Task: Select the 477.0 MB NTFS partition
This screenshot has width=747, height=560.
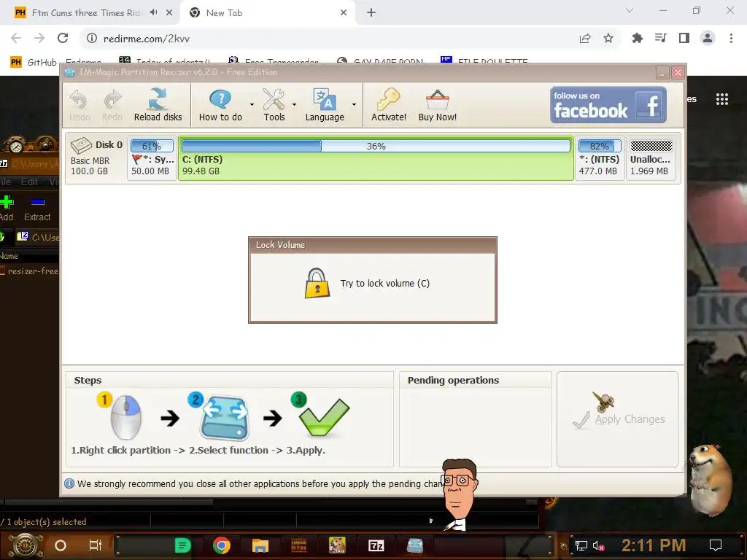Action: point(600,158)
